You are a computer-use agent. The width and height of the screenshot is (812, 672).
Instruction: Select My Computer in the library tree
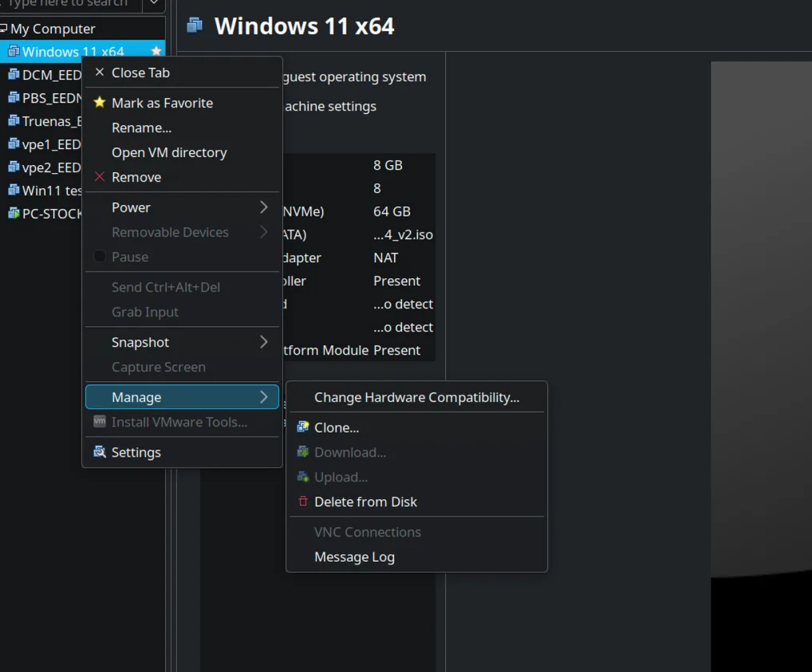[x=53, y=29]
